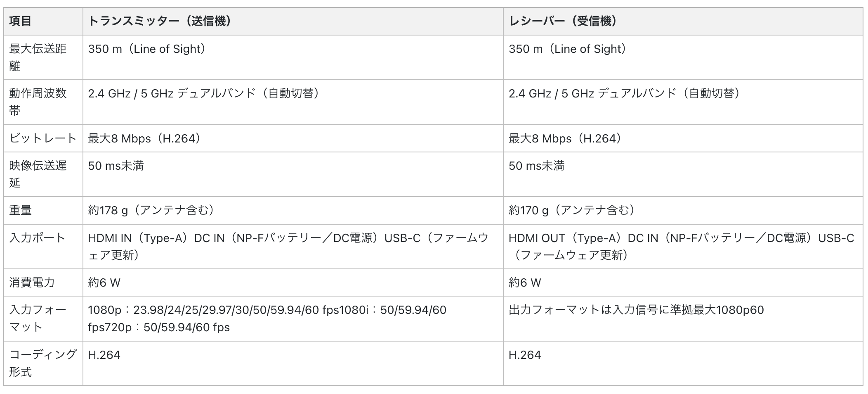Click the コーディング形式 row label
Screen dimensions: 868x394
(x=43, y=363)
